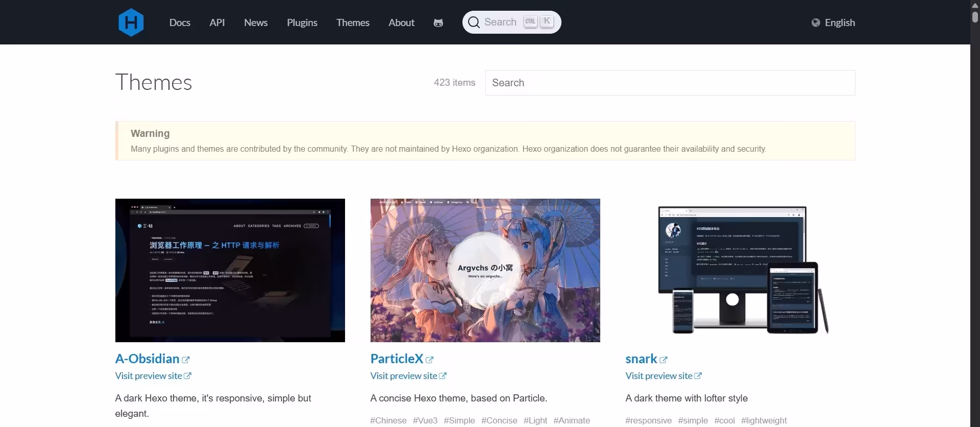Click the #Light tag
This screenshot has width=980, height=427.
[x=535, y=420]
